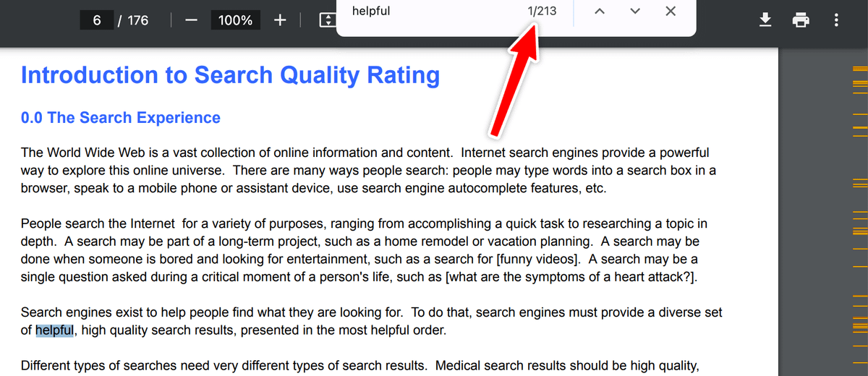
Task: Click the zoom in plus button
Action: (x=280, y=20)
